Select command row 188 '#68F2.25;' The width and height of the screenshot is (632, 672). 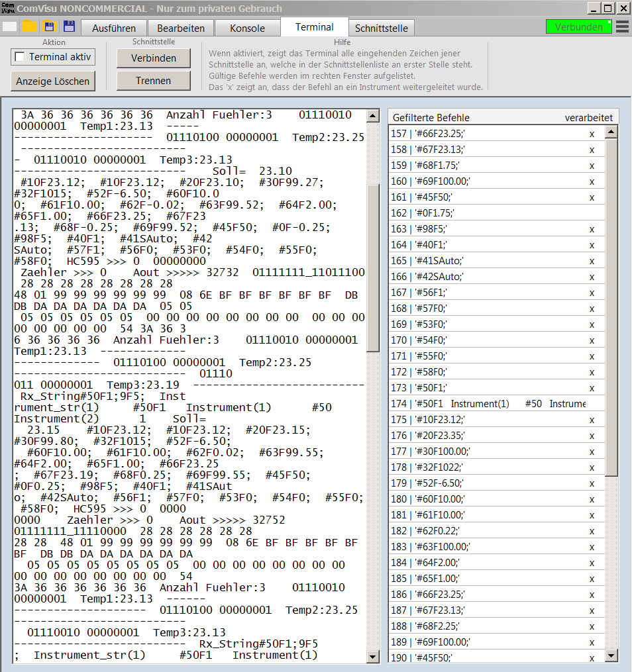point(496,626)
